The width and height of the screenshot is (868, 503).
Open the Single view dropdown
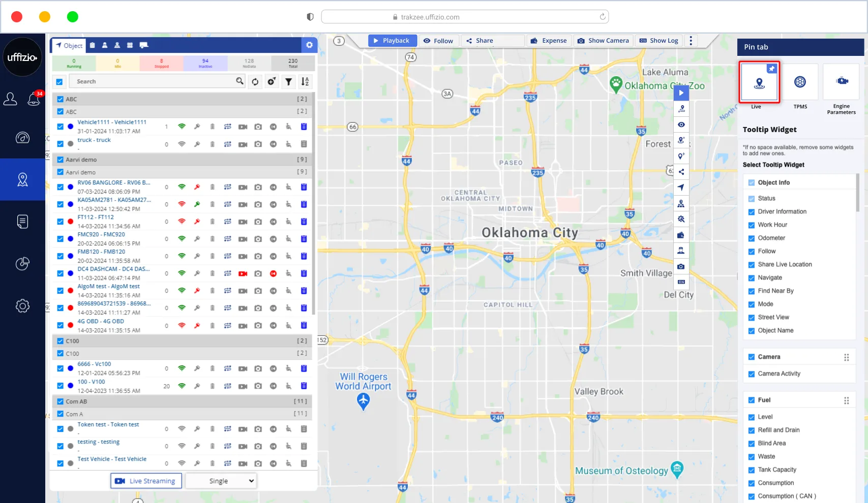point(221,481)
